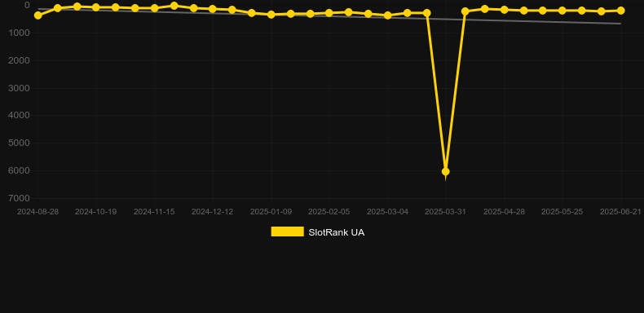Click the yellow SlotRank UA legend swatch
This screenshot has width=644, height=313.
click(x=288, y=231)
